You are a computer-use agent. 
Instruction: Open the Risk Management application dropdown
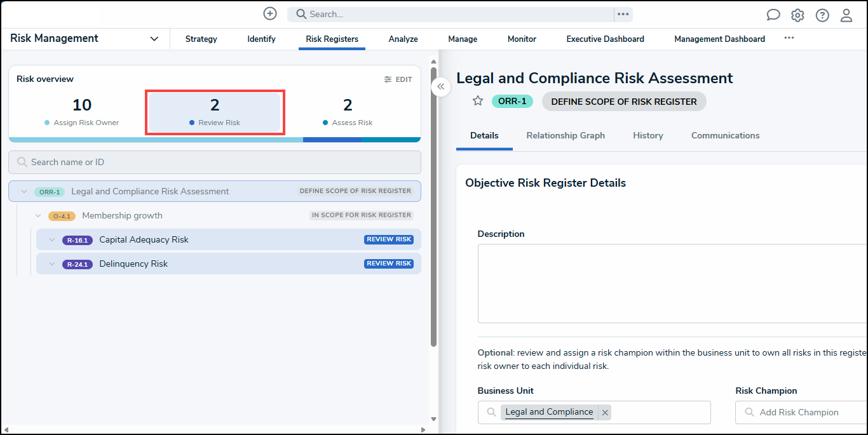(154, 39)
